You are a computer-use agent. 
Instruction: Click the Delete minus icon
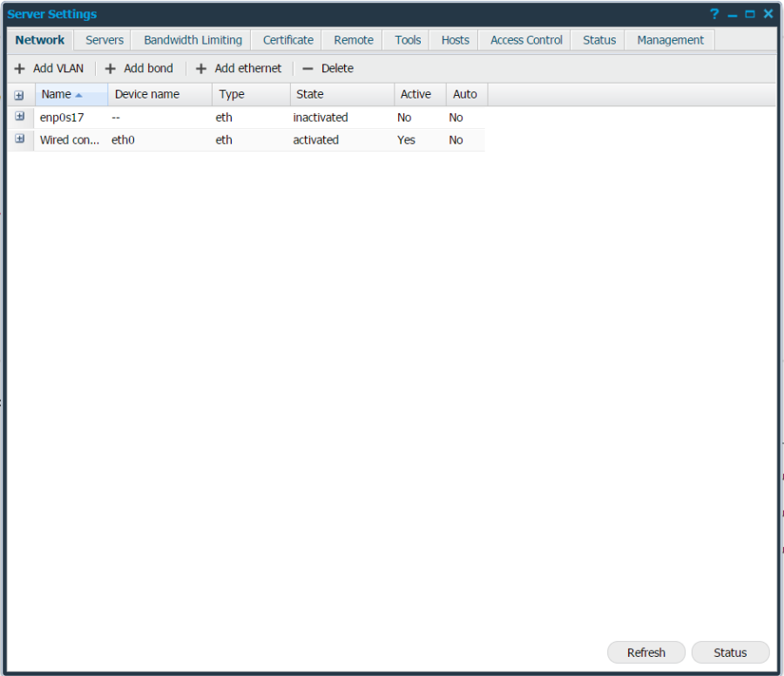point(308,68)
